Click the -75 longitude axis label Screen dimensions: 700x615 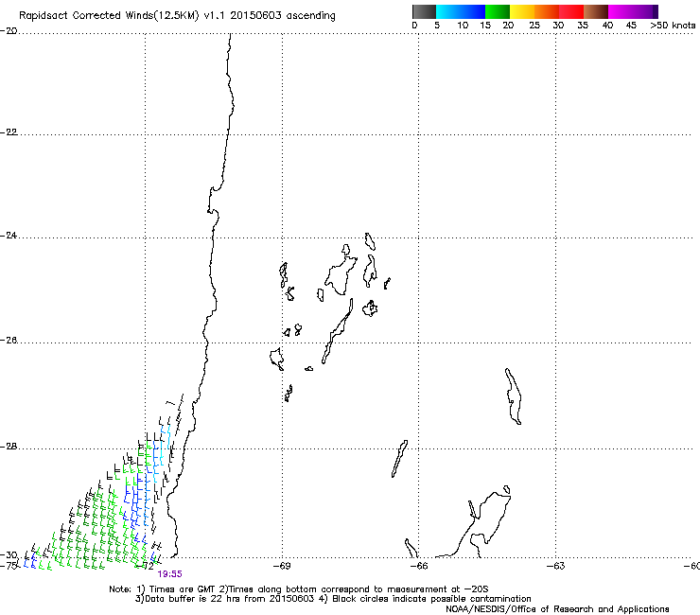[9, 566]
